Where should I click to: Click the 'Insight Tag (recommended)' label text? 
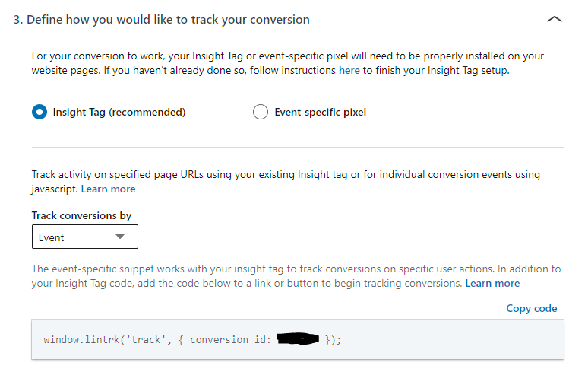point(119,112)
